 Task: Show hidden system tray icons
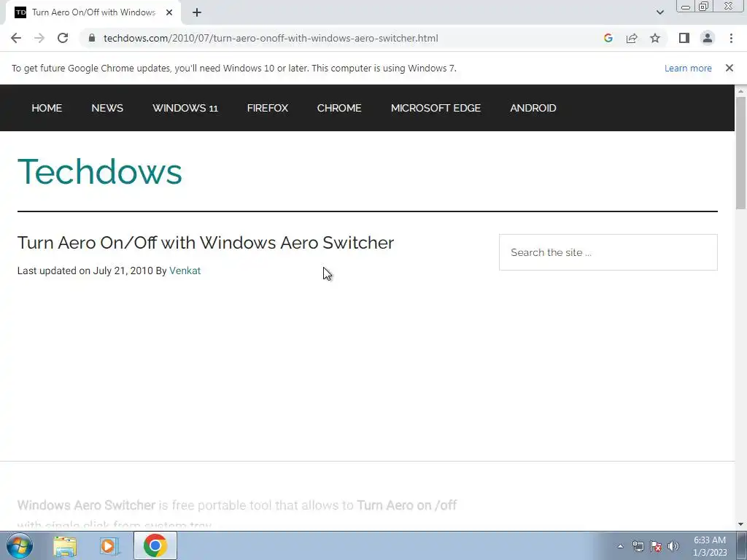pos(620,546)
